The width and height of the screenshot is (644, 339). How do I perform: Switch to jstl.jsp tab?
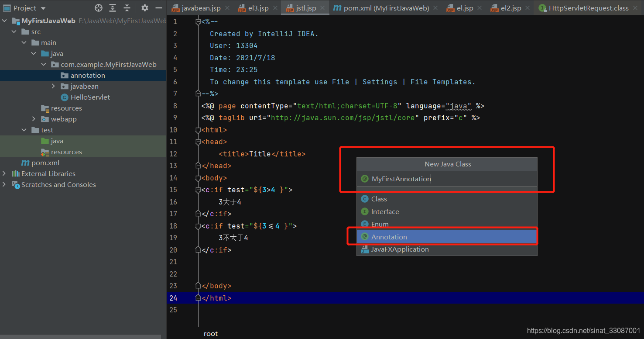(x=306, y=8)
